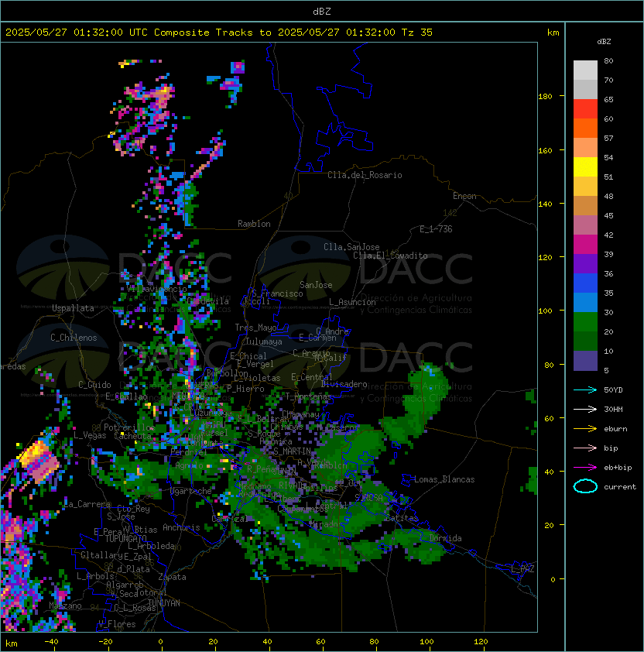Click the 'Ugarteche' map label
The height and width of the screenshot is (652, 644).
pyautogui.click(x=191, y=491)
